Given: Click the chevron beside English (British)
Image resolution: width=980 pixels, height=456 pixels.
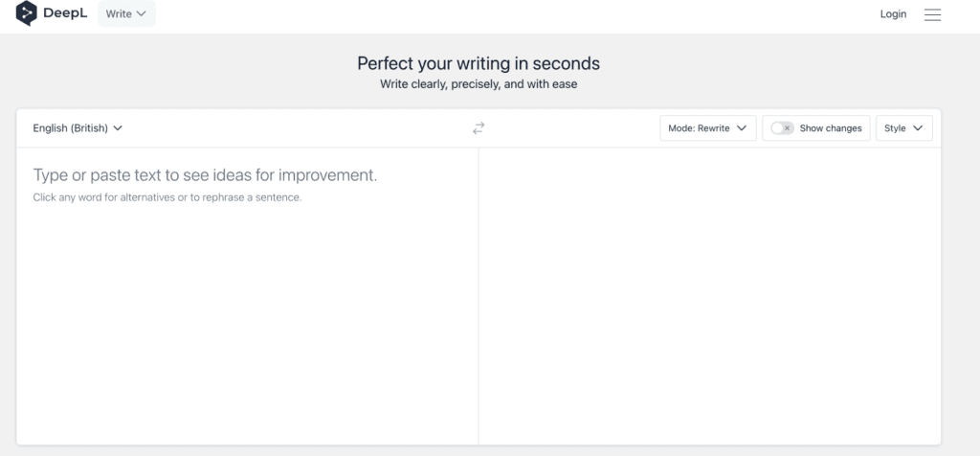Looking at the screenshot, I should [118, 128].
